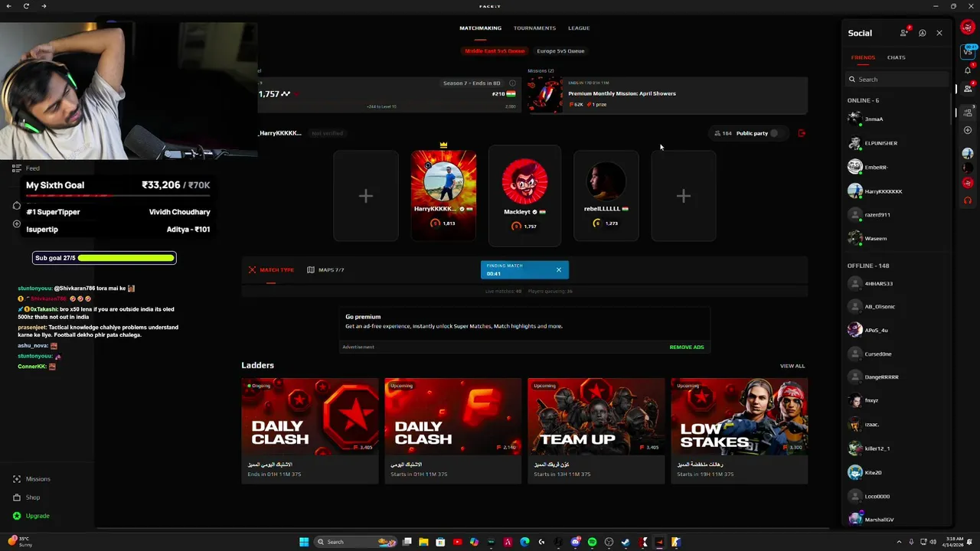Image resolution: width=980 pixels, height=551 pixels.
Task: Open add friend requests icon in Social
Action: pos(904,33)
